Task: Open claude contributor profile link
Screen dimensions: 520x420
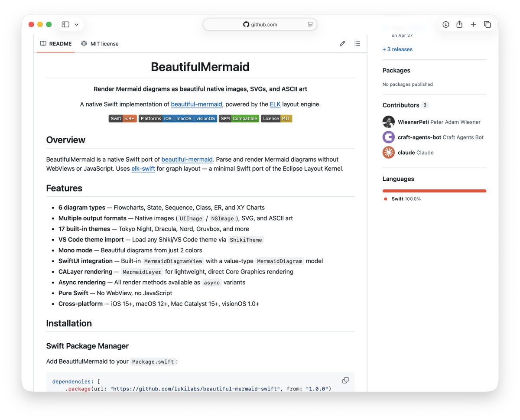Action: 416,153
